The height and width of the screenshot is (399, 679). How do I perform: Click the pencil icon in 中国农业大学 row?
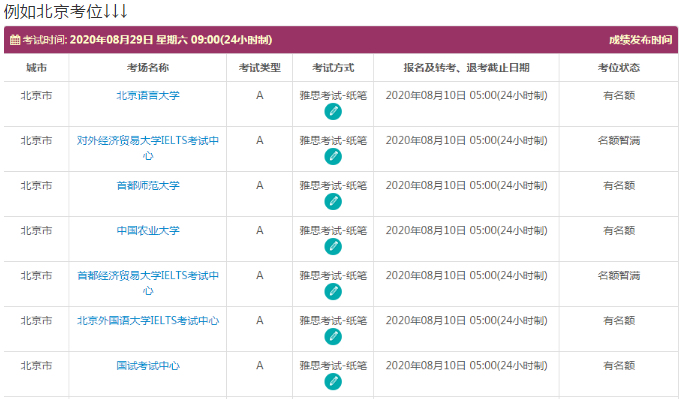coord(333,247)
